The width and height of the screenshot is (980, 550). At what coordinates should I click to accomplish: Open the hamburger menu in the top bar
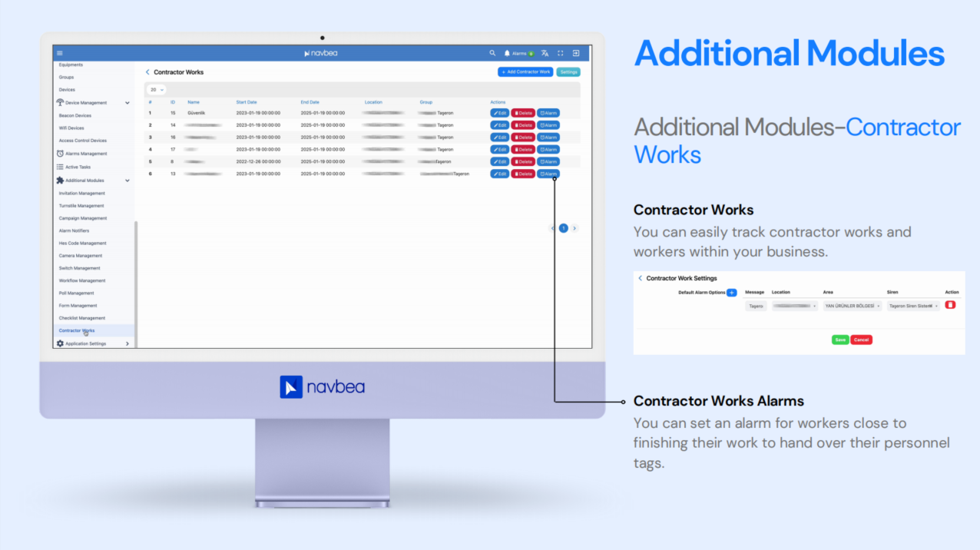[x=60, y=53]
